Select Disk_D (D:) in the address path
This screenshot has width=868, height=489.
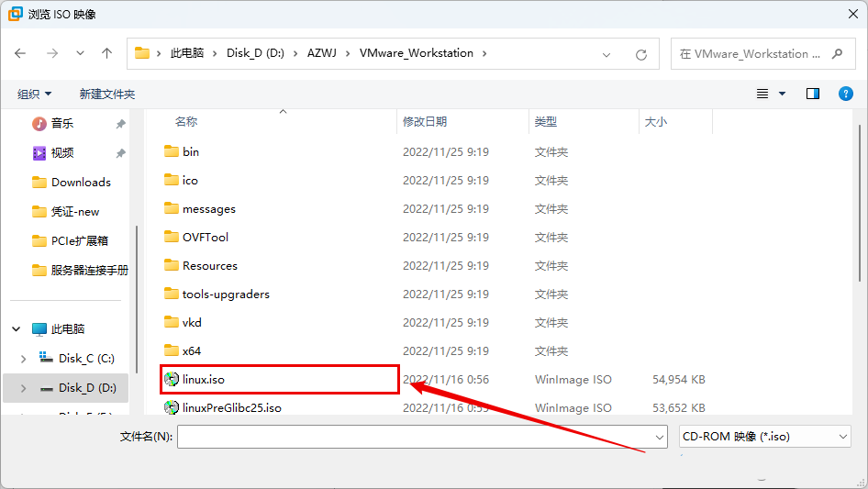[x=255, y=53]
